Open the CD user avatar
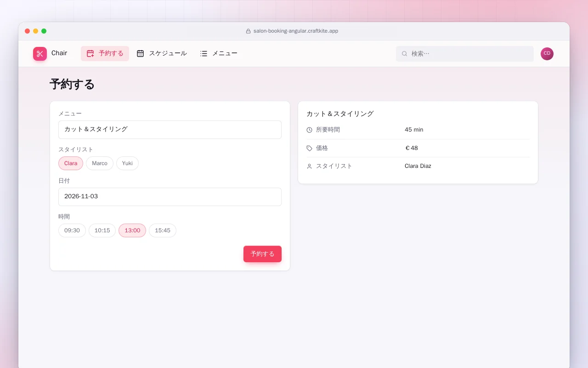This screenshot has height=368, width=588. pos(547,54)
